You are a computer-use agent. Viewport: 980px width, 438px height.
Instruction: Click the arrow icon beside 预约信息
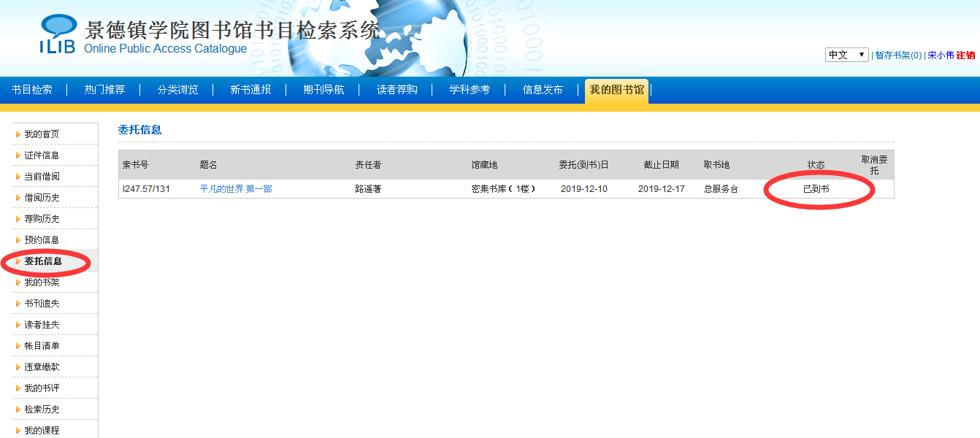coord(18,240)
